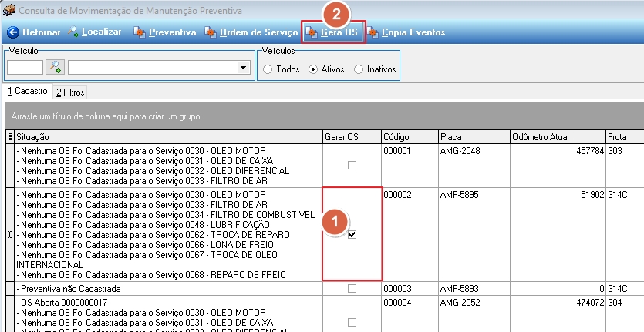Select odometer value 474072

(x=590, y=303)
